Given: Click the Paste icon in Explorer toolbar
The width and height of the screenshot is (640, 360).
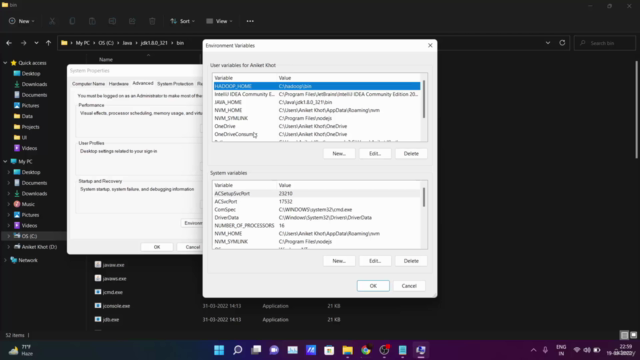Looking at the screenshot, I should pyautogui.click(x=92, y=21).
